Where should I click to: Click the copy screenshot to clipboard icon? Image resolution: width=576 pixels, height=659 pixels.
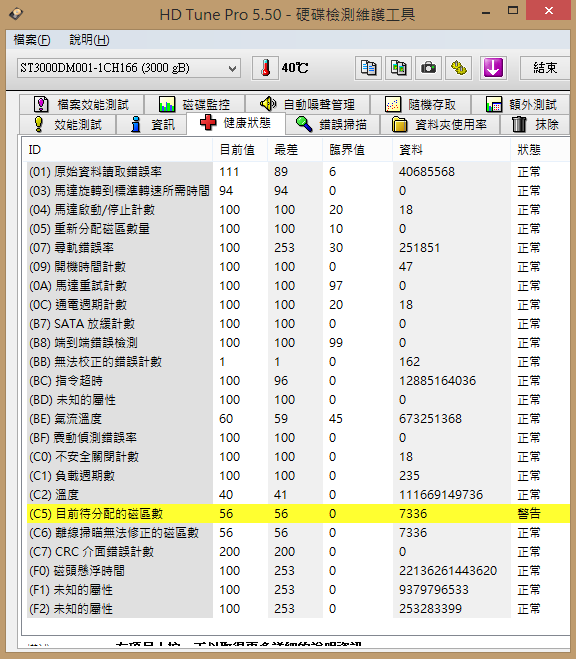coord(398,68)
